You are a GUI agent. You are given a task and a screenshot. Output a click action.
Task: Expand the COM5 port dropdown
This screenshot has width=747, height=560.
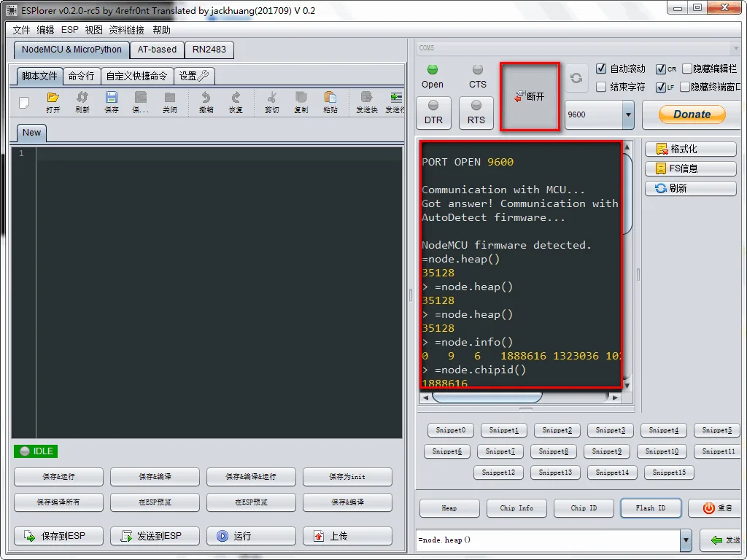(x=735, y=48)
